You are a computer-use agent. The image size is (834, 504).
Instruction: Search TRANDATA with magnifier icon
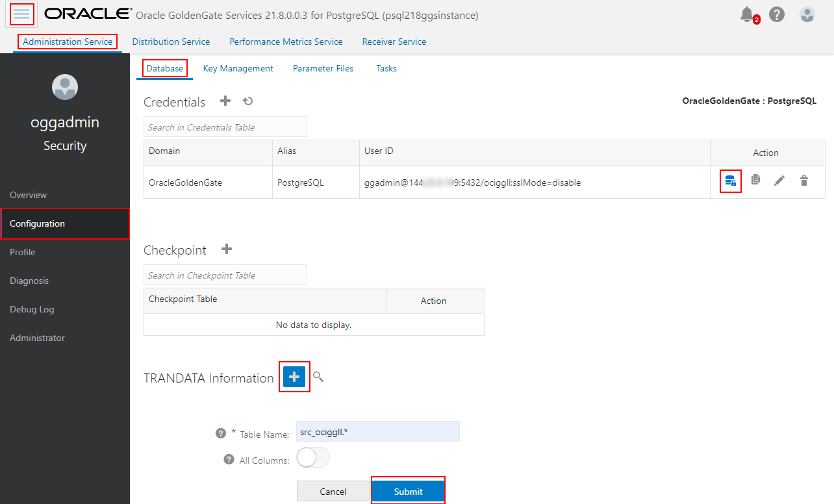[318, 377]
